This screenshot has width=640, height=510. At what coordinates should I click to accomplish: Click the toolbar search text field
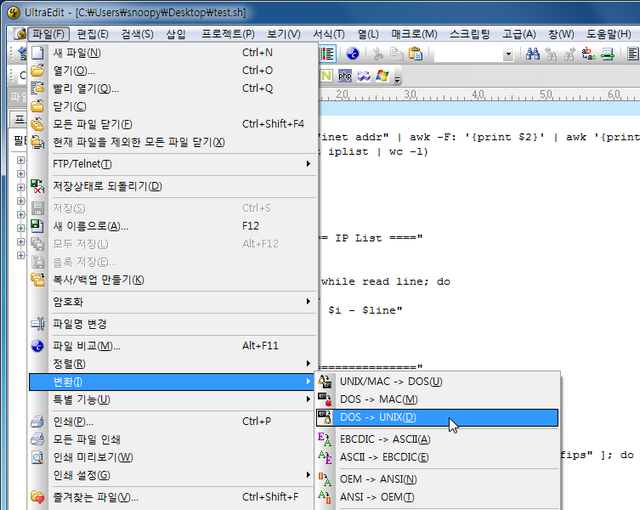(x=468, y=54)
